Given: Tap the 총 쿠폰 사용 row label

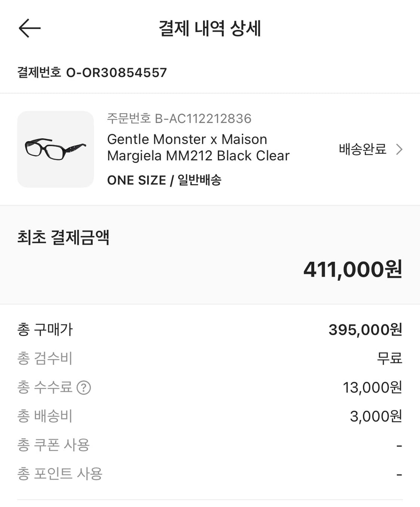Looking at the screenshot, I should [53, 445].
